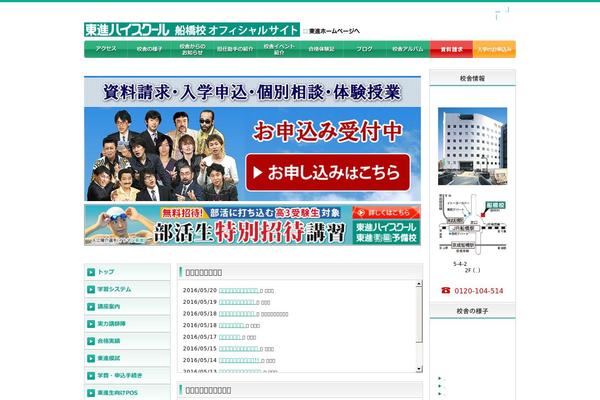Screen dimensions: 600x400
Task: Click the arrow icon beside 学費・申込手続き
Action: coord(91,376)
